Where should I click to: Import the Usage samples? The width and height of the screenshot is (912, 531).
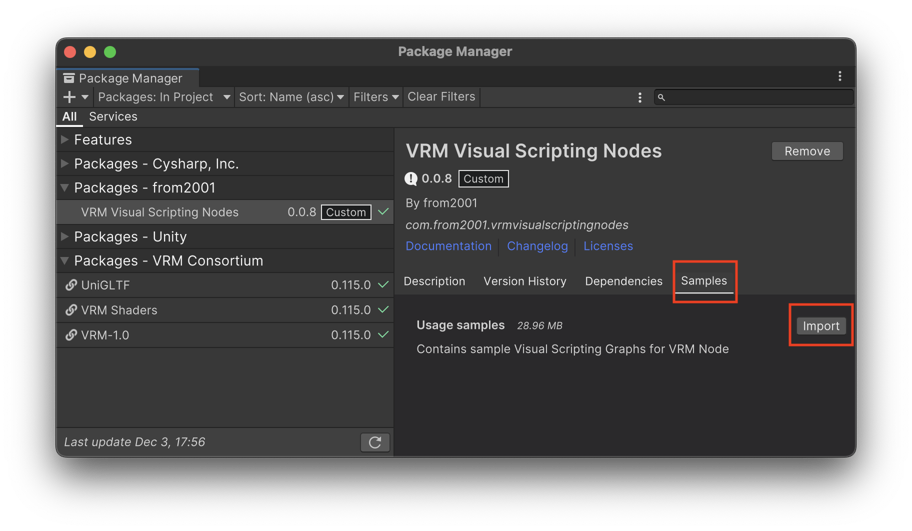(x=821, y=326)
